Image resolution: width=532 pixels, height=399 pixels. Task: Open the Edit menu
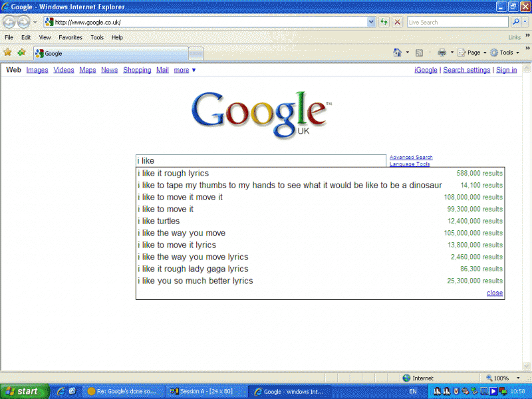tap(26, 37)
